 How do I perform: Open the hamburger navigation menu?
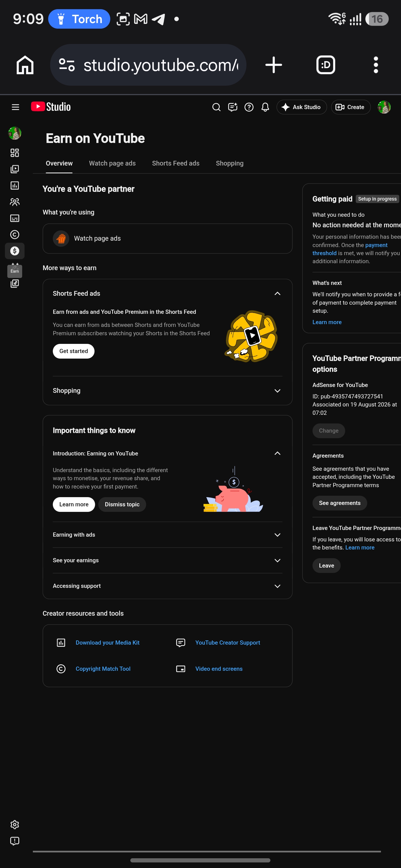click(x=15, y=107)
